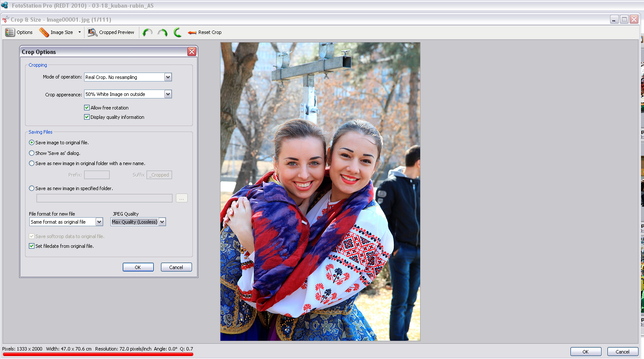Image resolution: width=644 pixels, height=359 pixels.
Task: Click the specified folder path field
Action: [x=105, y=198]
